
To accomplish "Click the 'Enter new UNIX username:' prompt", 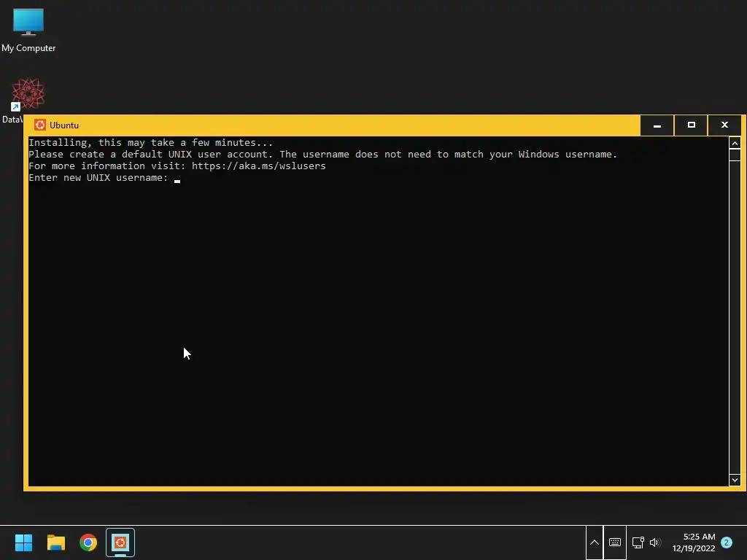I will coord(98,178).
